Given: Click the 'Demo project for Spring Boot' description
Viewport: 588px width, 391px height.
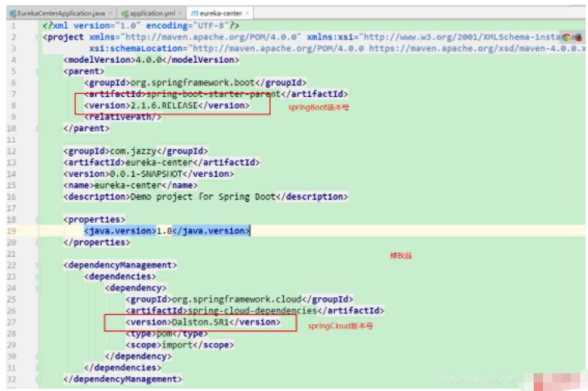Looking at the screenshot, I should click(203, 196).
